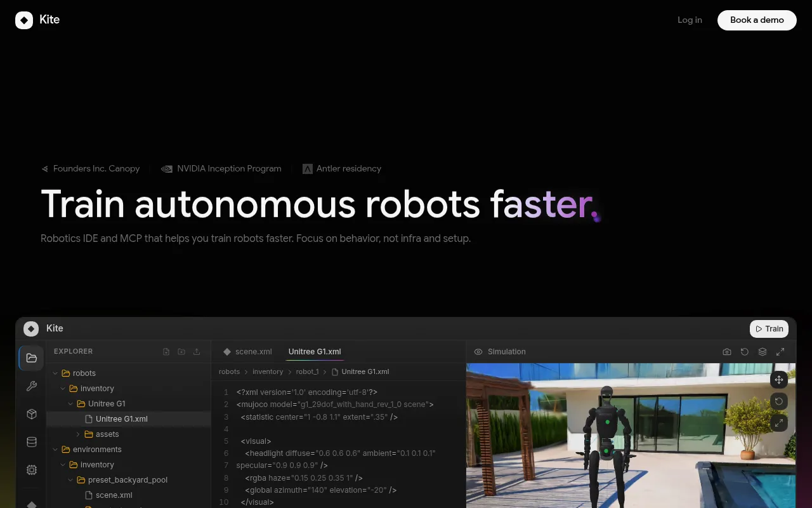Click the Kite logo in the site header

click(37, 20)
